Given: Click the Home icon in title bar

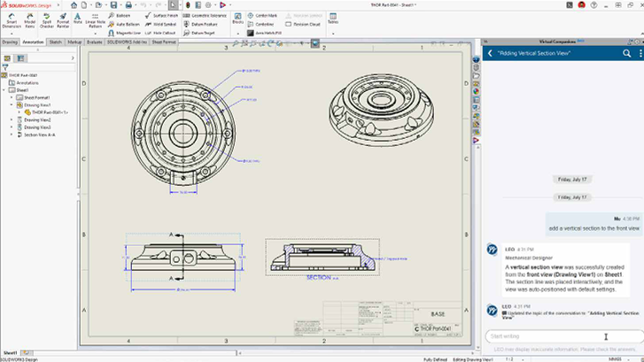Looking at the screenshot, I should point(74,5).
